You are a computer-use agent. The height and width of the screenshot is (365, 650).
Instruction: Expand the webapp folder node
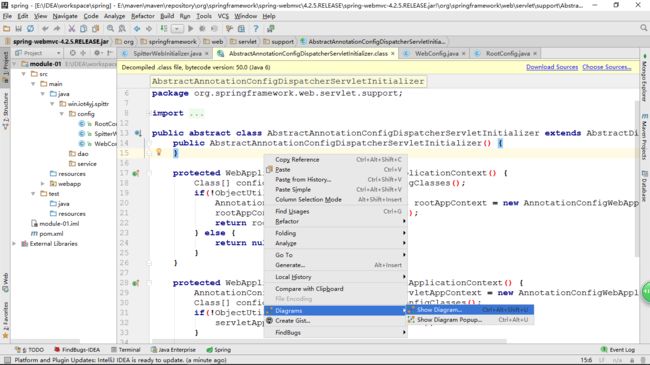coord(43,184)
